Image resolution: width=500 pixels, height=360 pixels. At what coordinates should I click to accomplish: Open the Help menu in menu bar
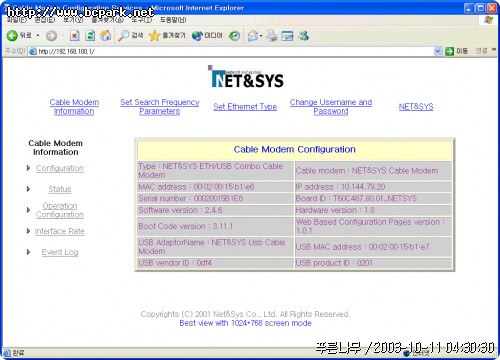click(173, 20)
